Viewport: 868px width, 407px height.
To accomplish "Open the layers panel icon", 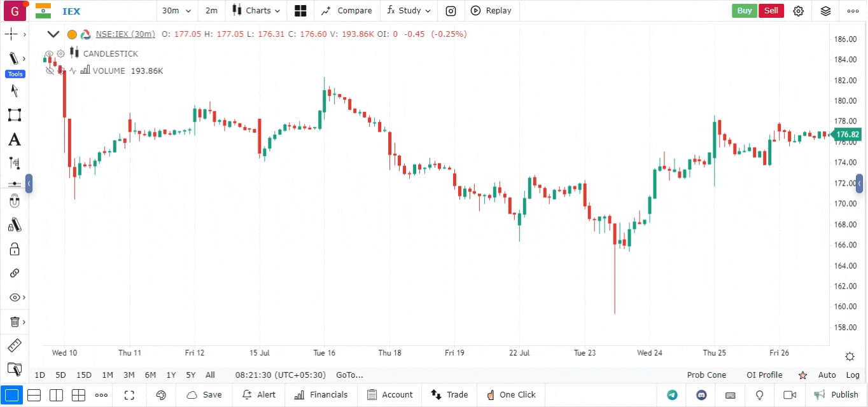I will click(825, 11).
